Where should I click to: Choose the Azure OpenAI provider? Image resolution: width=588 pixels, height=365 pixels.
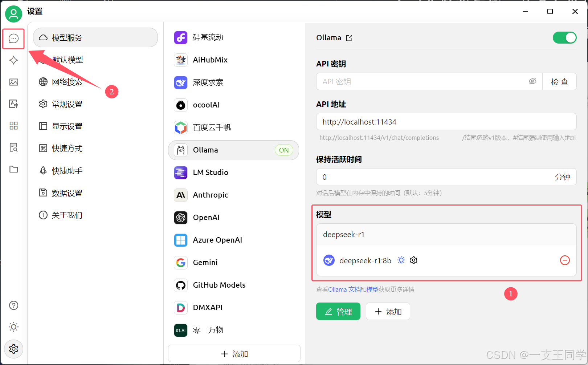point(233,240)
